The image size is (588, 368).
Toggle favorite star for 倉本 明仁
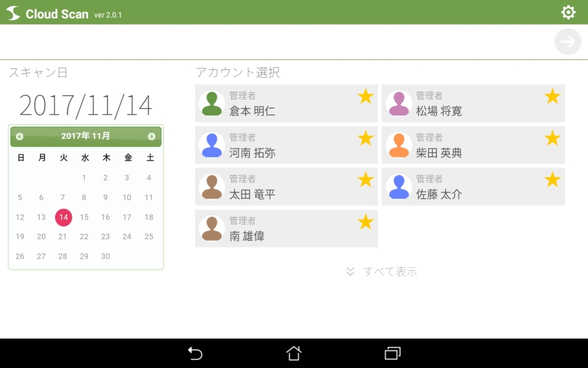point(366,97)
